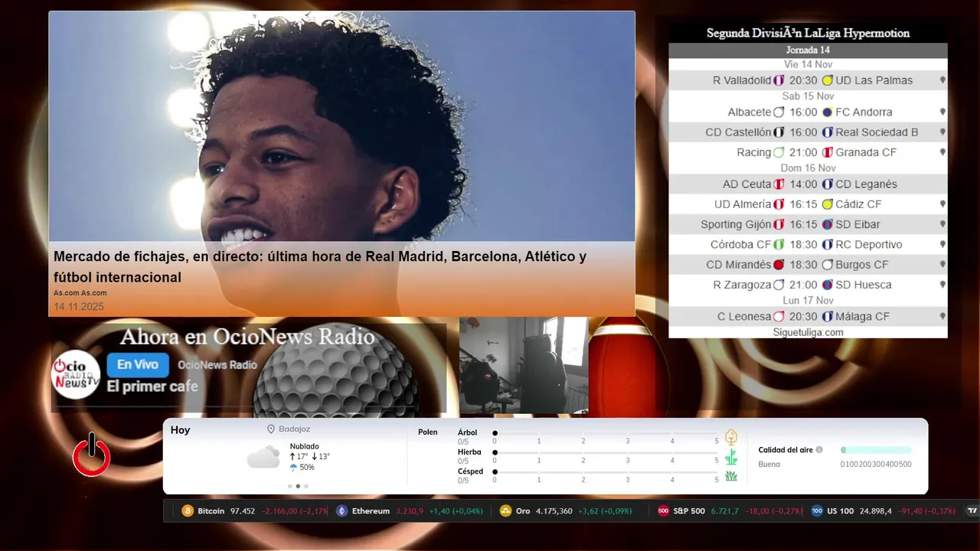Click the US 100 icon in the ticker
Viewport: 980px width, 551px height.
coord(817,511)
